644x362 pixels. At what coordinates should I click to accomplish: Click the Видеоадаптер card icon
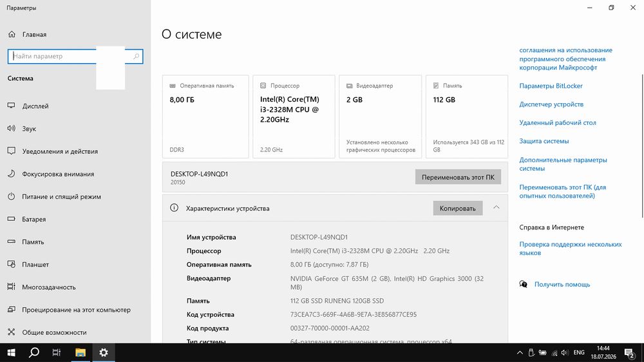coord(350,86)
